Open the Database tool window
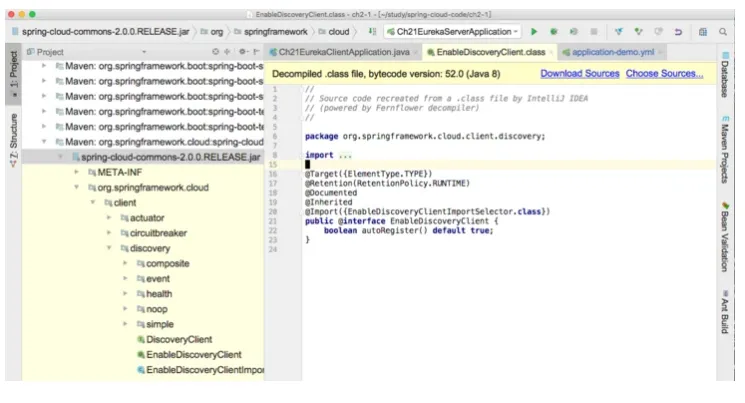Image resolution: width=745 pixels, height=403 pixels. (725, 75)
